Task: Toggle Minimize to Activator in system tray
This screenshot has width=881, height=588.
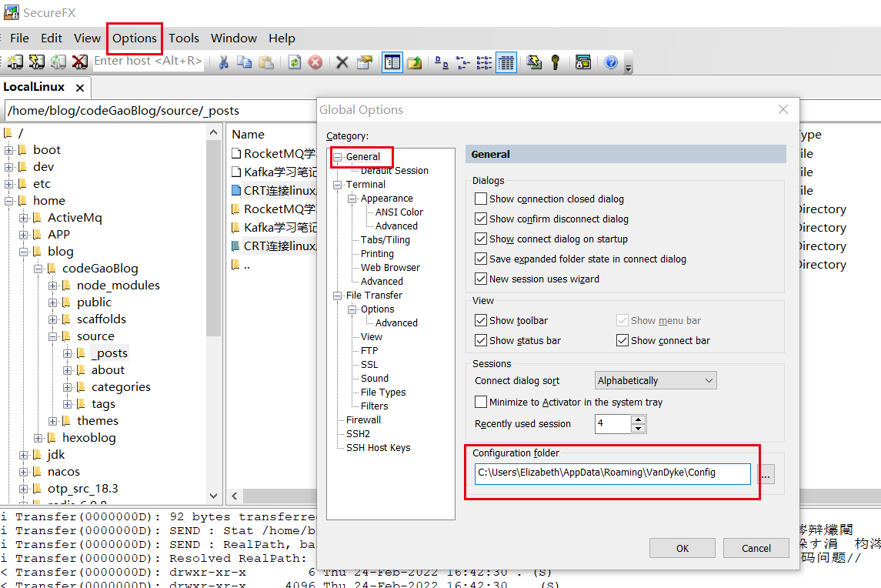Action: coord(481,403)
